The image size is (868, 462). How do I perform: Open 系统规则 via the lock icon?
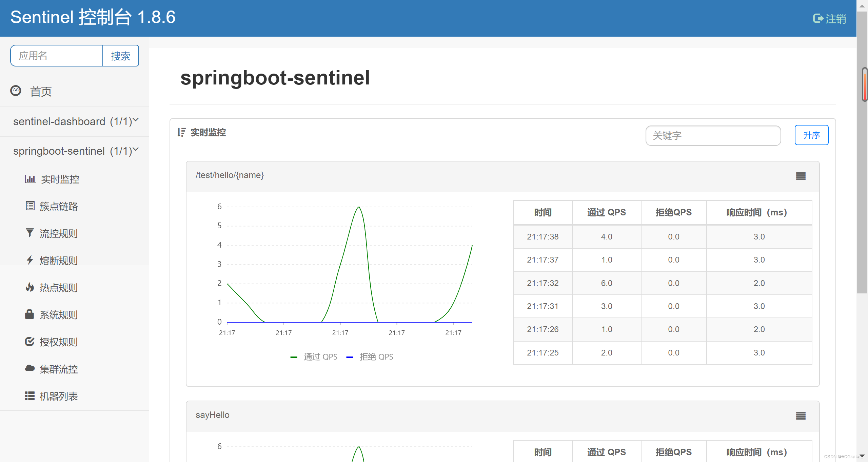29,315
